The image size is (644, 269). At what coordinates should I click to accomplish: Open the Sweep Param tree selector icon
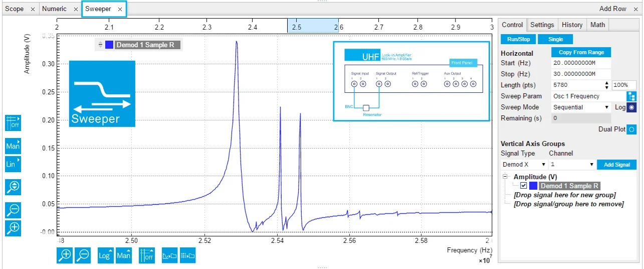pyautogui.click(x=631, y=96)
